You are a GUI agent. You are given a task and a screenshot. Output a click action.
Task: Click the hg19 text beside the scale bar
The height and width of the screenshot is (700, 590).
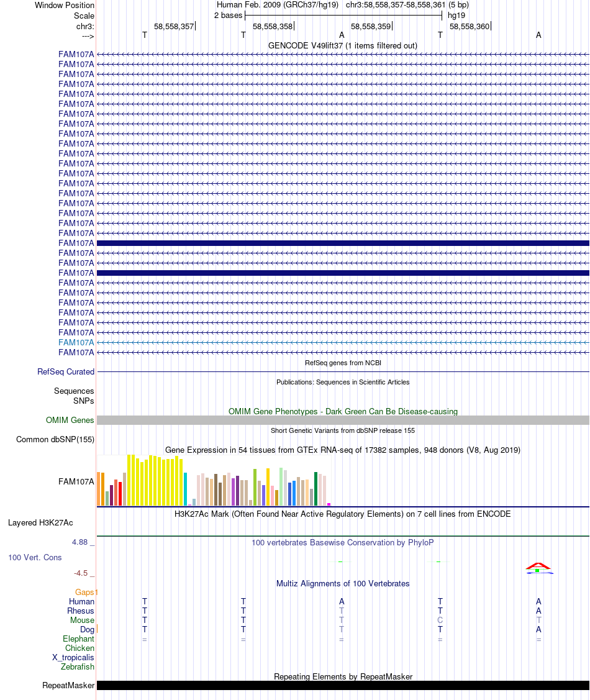[x=456, y=15]
